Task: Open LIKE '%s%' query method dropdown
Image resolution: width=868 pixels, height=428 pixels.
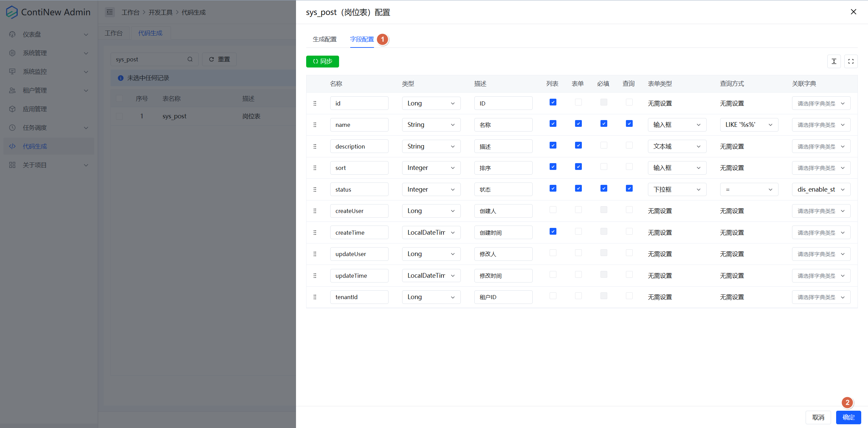Action: pyautogui.click(x=749, y=125)
